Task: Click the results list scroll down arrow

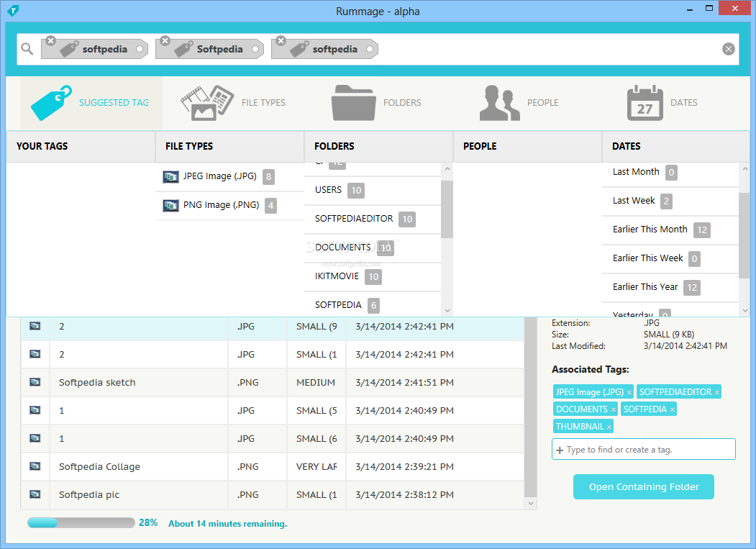Action: point(531,503)
